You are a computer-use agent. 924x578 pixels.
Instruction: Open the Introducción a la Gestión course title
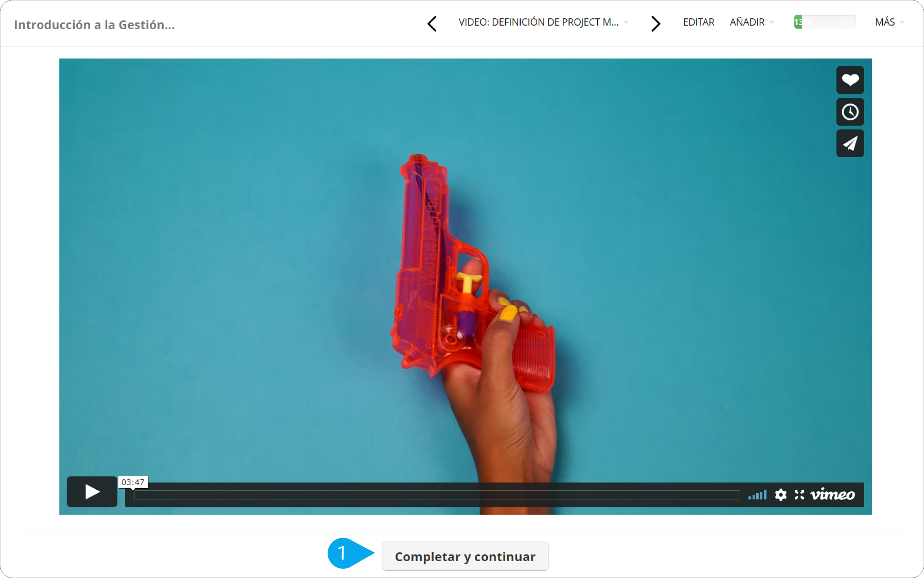(94, 25)
